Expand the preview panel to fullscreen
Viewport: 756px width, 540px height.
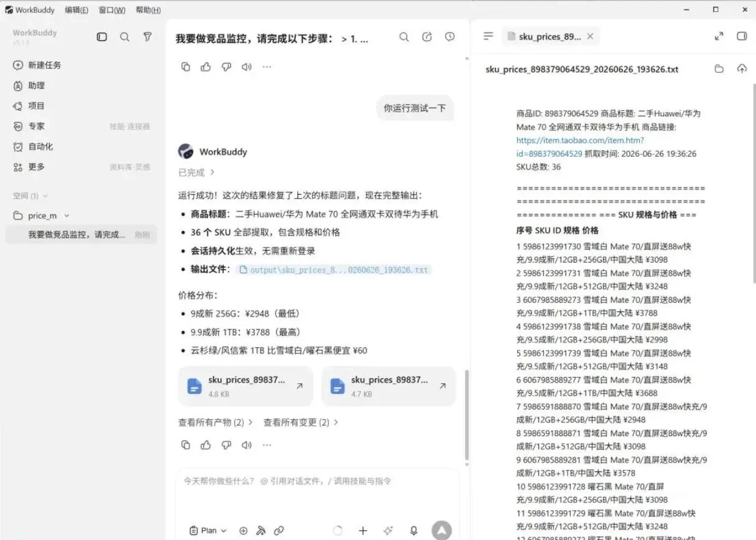(x=719, y=37)
